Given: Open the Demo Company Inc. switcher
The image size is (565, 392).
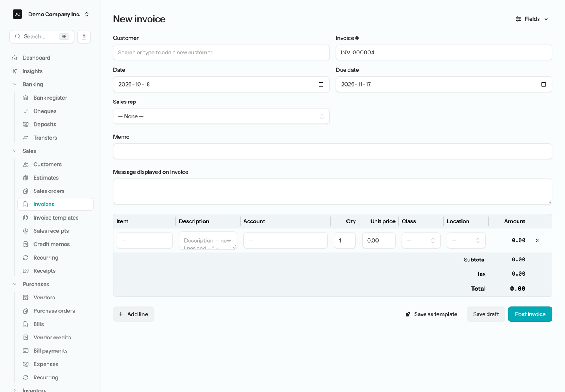Looking at the screenshot, I should [x=51, y=14].
